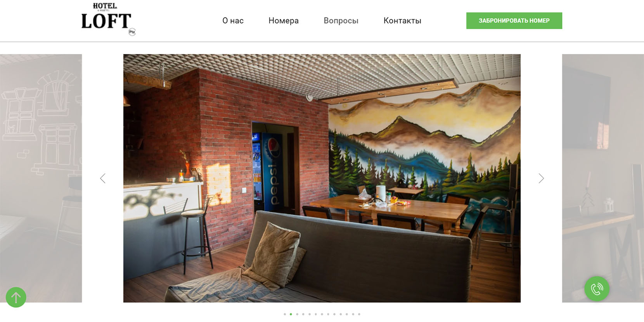Screen dimensions: 644x322
Task: Open the Номера menu item
Action: (284, 21)
